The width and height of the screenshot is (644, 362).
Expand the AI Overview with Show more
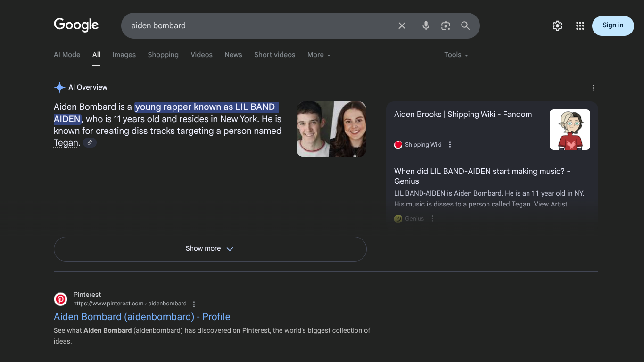(x=210, y=249)
